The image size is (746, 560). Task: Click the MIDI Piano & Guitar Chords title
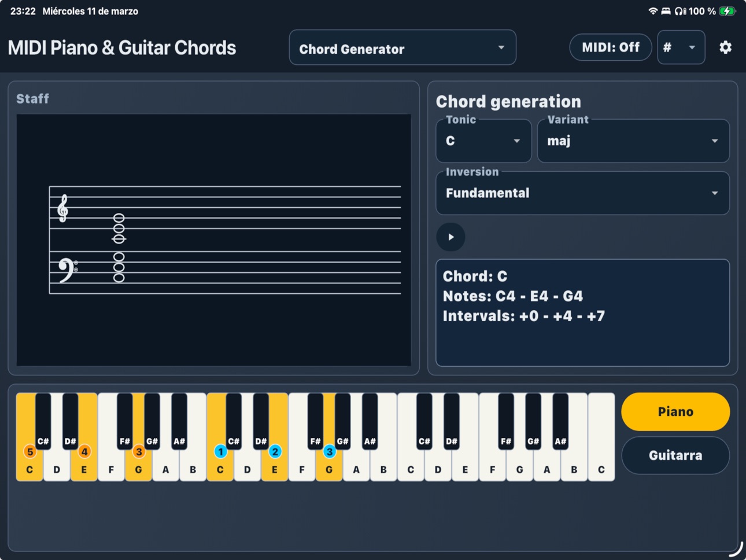point(122,47)
